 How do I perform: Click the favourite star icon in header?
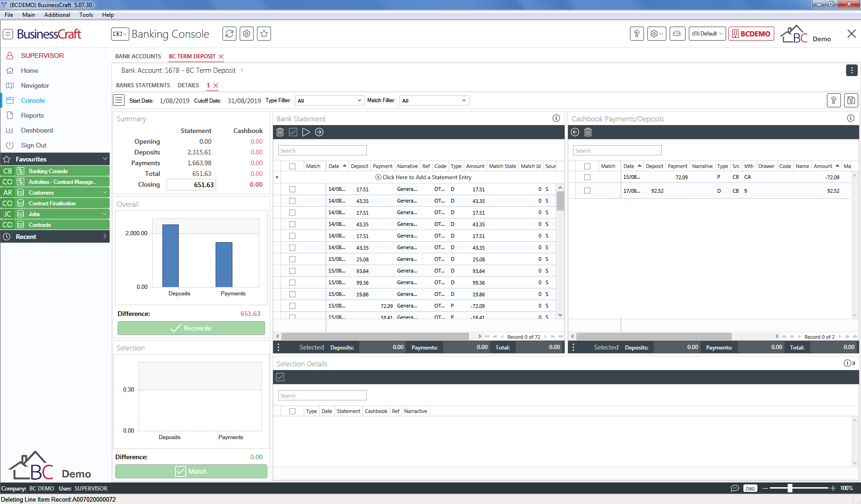264,34
